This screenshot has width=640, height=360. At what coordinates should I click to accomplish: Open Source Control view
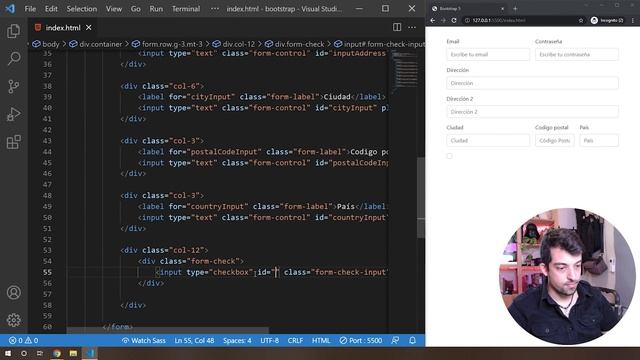click(13, 87)
